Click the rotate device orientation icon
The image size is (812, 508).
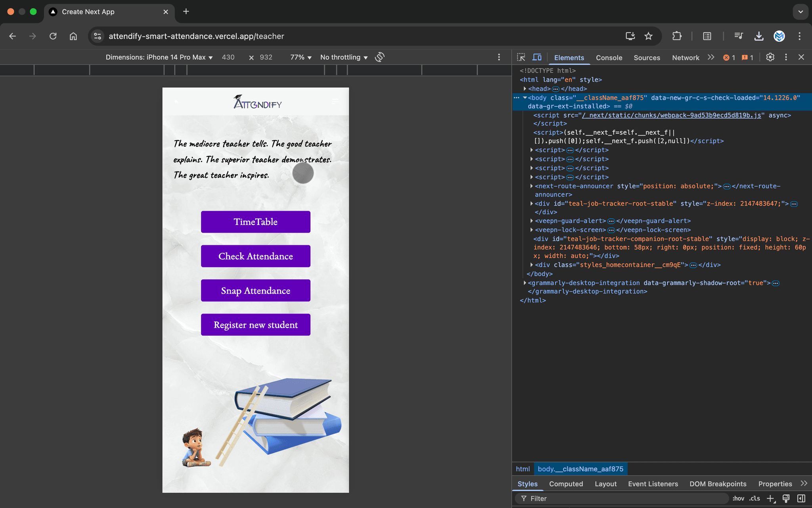[379, 57]
